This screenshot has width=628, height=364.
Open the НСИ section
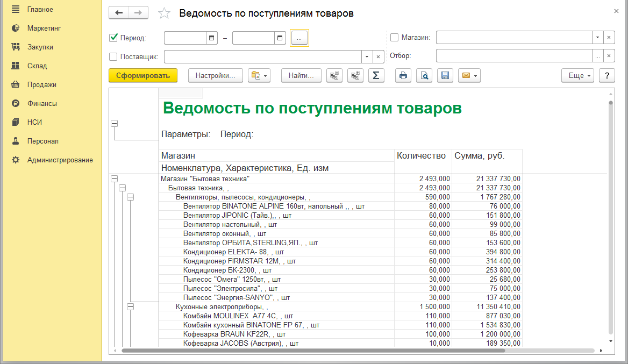pyautogui.click(x=34, y=122)
